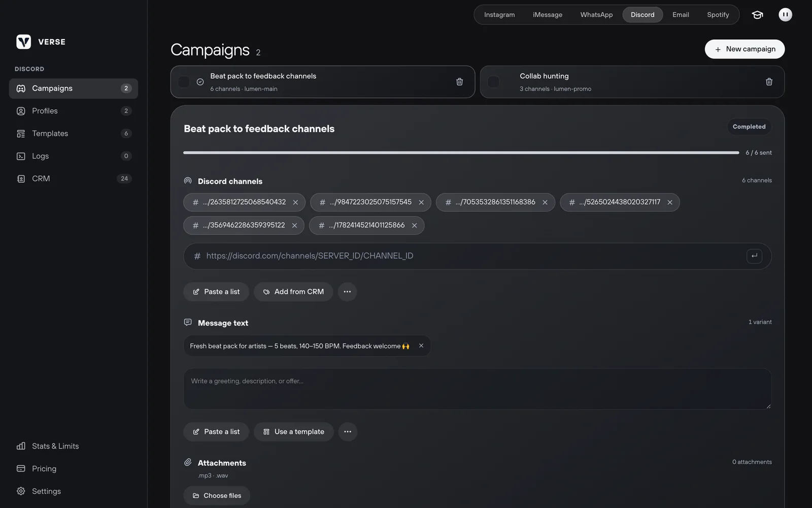This screenshot has width=812, height=508.
Task: Click Use a template button
Action: pyautogui.click(x=294, y=432)
